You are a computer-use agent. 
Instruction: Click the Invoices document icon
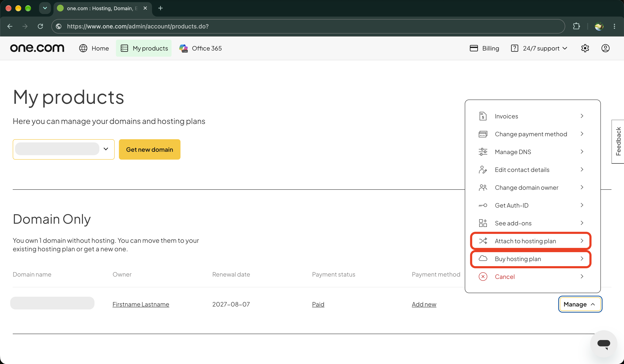pyautogui.click(x=483, y=116)
